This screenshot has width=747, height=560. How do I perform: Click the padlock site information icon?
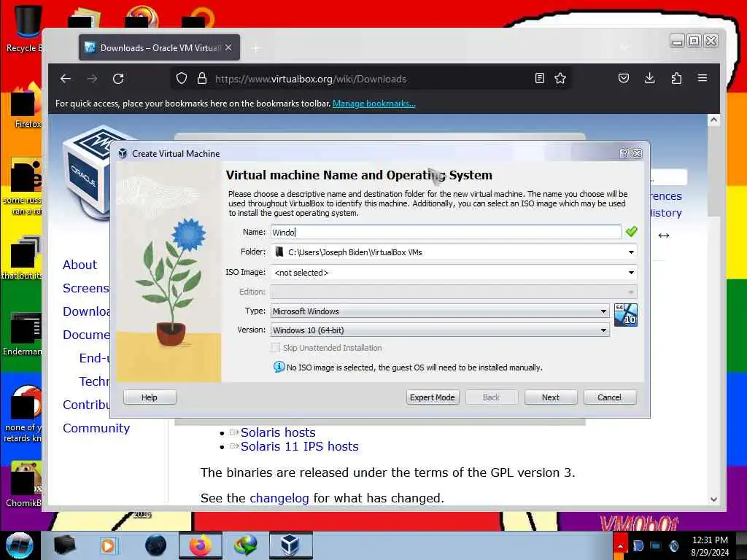point(202,79)
